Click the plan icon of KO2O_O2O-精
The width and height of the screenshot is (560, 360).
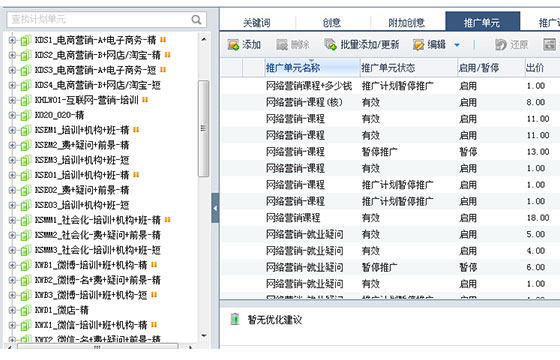tap(26, 115)
